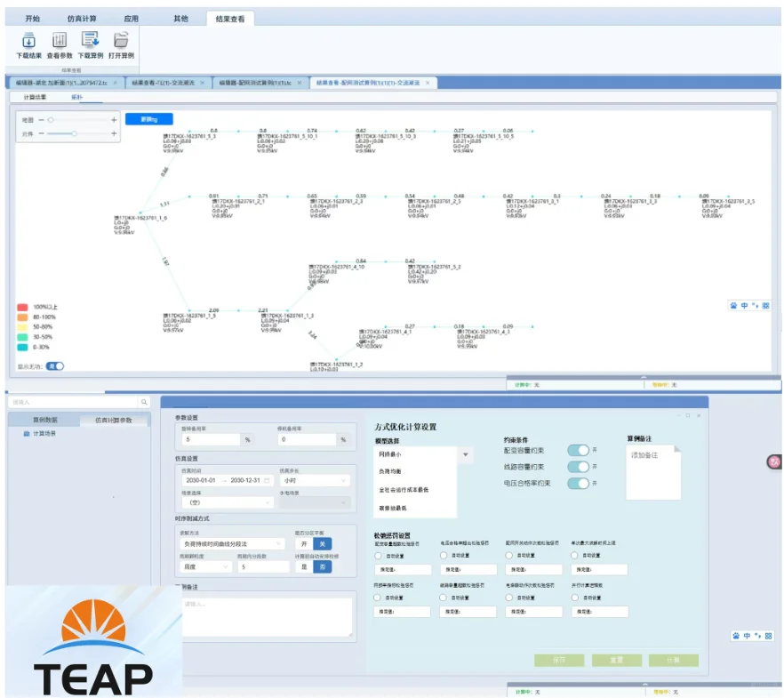Open the 其他 ribbon tab
Image resolution: width=784 pixels, height=698 pixels.
(x=180, y=19)
